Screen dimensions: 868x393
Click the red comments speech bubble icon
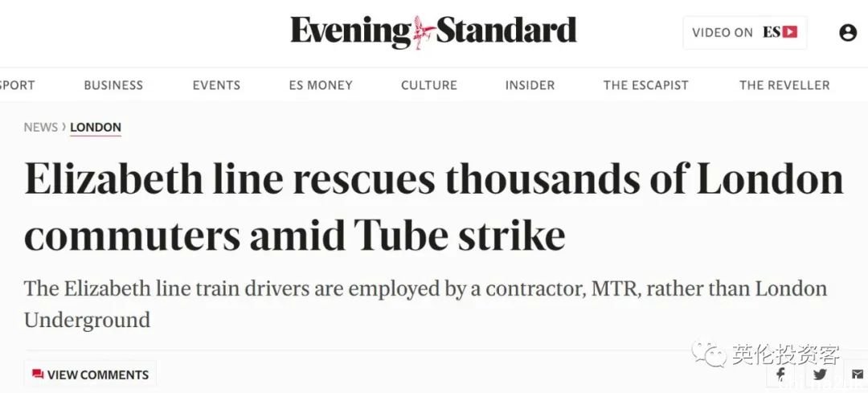pyautogui.click(x=38, y=375)
